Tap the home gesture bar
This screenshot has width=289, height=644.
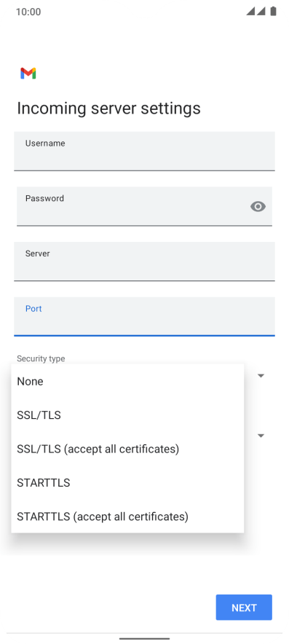tap(144, 639)
